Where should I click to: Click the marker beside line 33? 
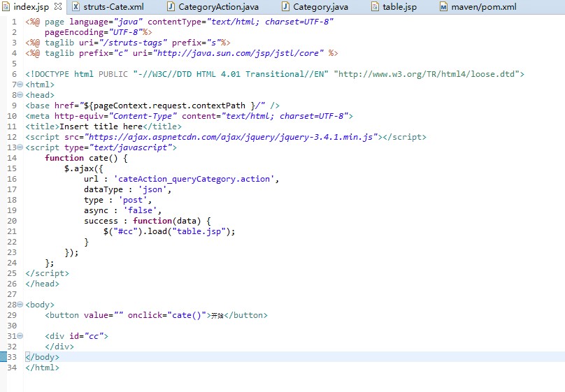click(3, 357)
